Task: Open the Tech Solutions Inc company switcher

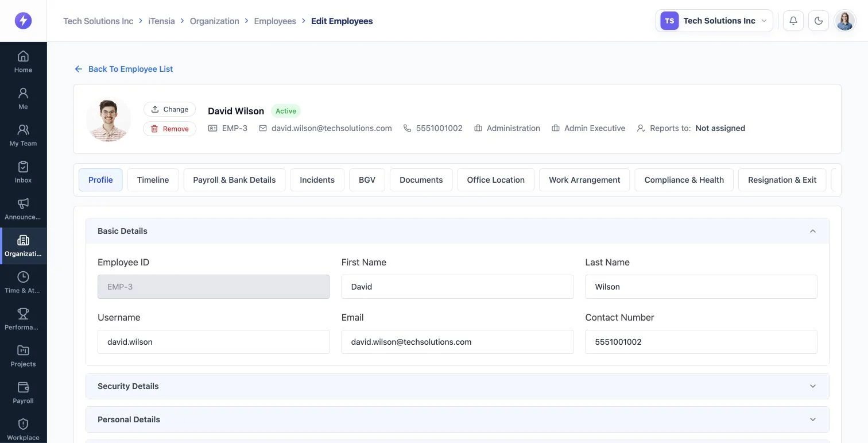Action: point(714,21)
